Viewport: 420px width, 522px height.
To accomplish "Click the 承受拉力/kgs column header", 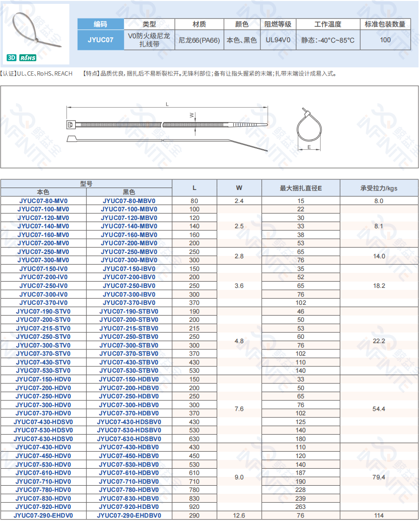I will click(x=379, y=188).
